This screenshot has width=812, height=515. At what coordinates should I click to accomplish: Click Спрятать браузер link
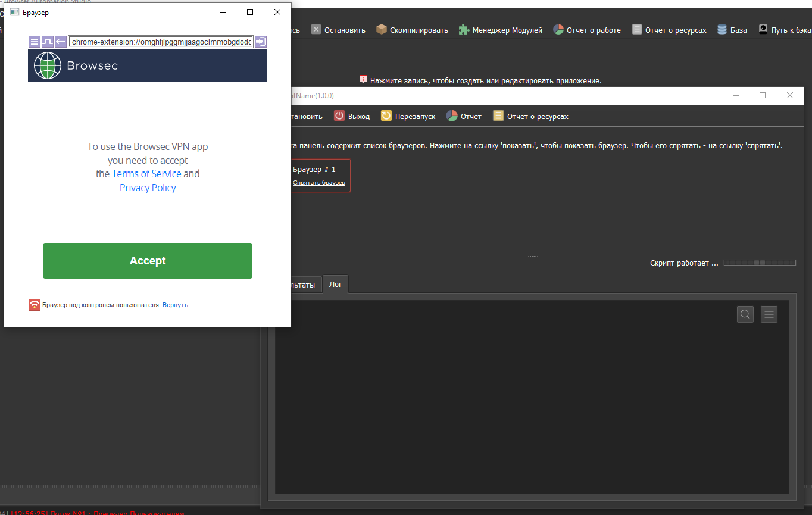point(318,183)
